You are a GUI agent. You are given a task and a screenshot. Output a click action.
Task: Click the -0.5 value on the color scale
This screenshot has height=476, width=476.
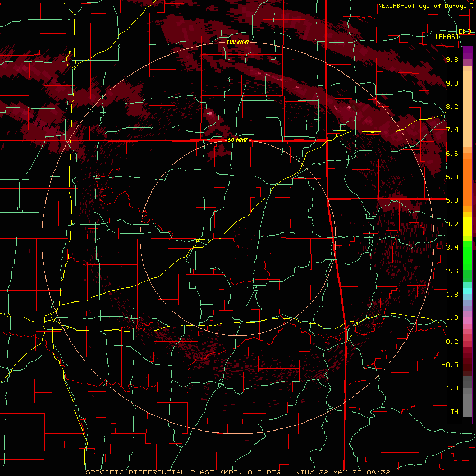point(450,364)
